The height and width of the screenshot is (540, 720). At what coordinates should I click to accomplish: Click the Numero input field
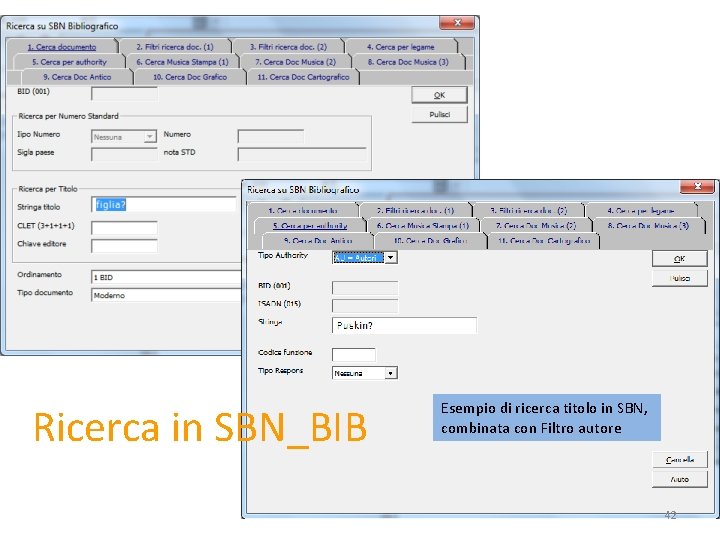click(271, 136)
